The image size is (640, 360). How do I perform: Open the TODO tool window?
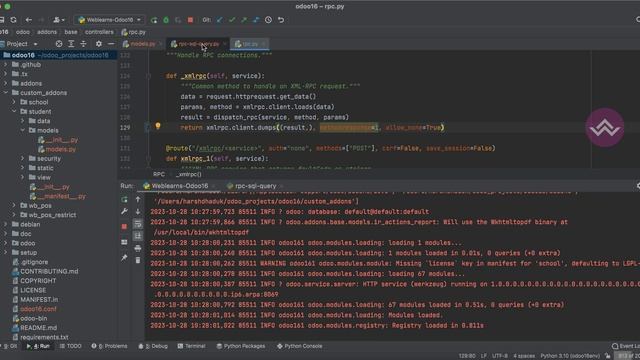coord(71,346)
